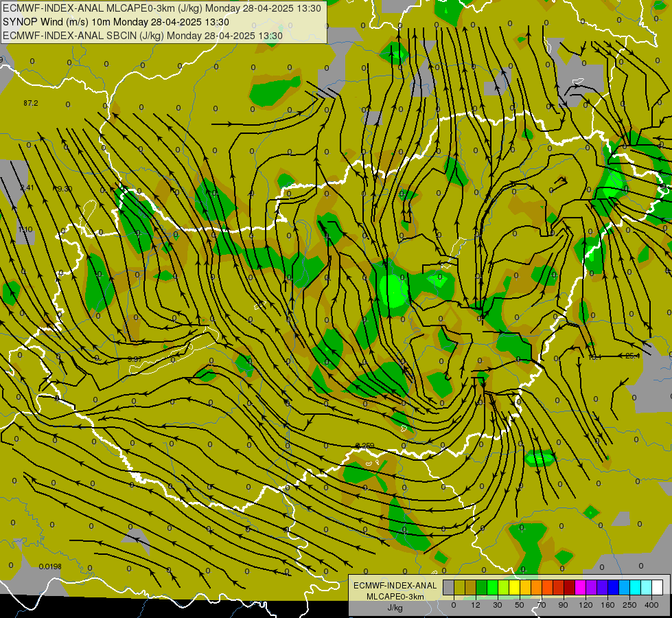Click the 87.2 value on the map
The image size is (672, 618).
point(31,103)
